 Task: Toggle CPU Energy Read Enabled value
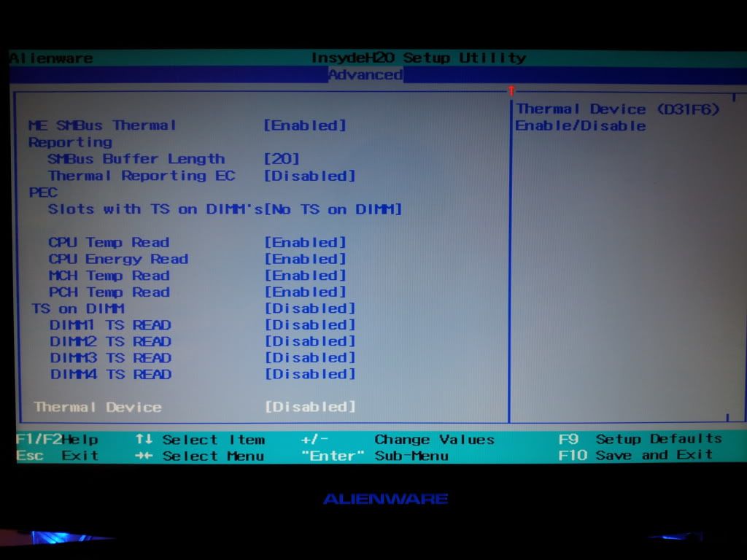(x=305, y=259)
